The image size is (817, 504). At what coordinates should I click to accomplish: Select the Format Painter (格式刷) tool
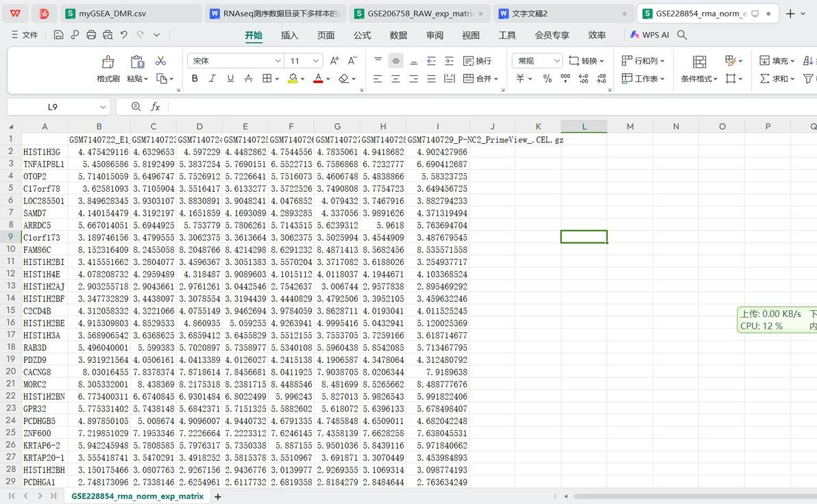coord(108,68)
